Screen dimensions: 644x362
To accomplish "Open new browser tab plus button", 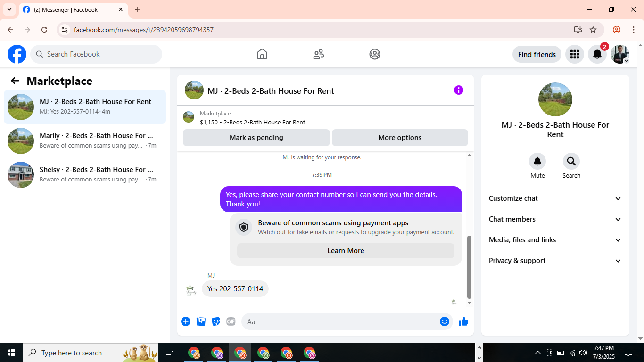I will pyautogui.click(x=138, y=9).
